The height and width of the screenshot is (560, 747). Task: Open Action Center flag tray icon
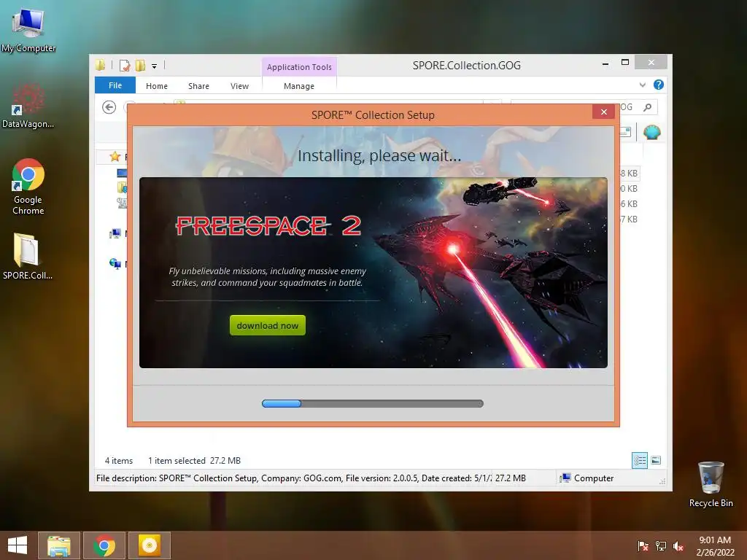click(643, 546)
